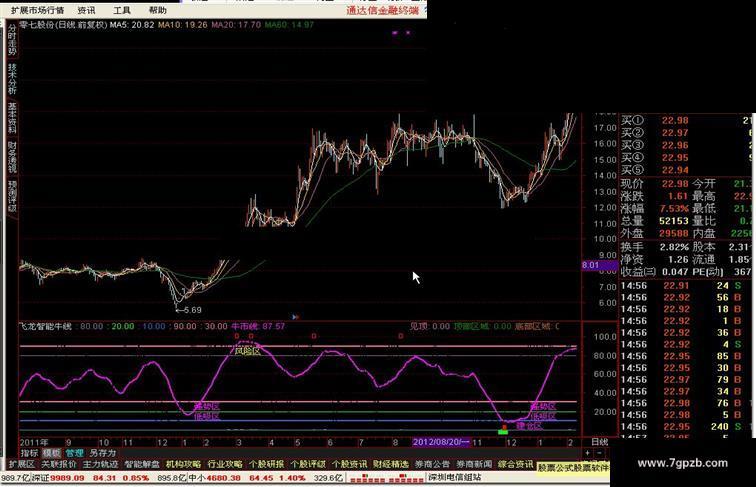Click the 见顶: 0.00 indicator label

tap(430, 326)
